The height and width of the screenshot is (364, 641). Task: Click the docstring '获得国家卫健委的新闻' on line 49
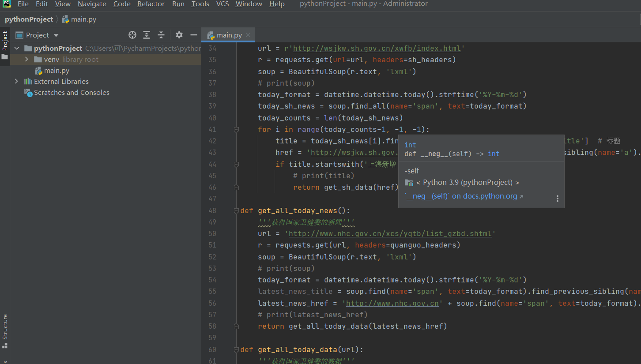[x=306, y=222]
